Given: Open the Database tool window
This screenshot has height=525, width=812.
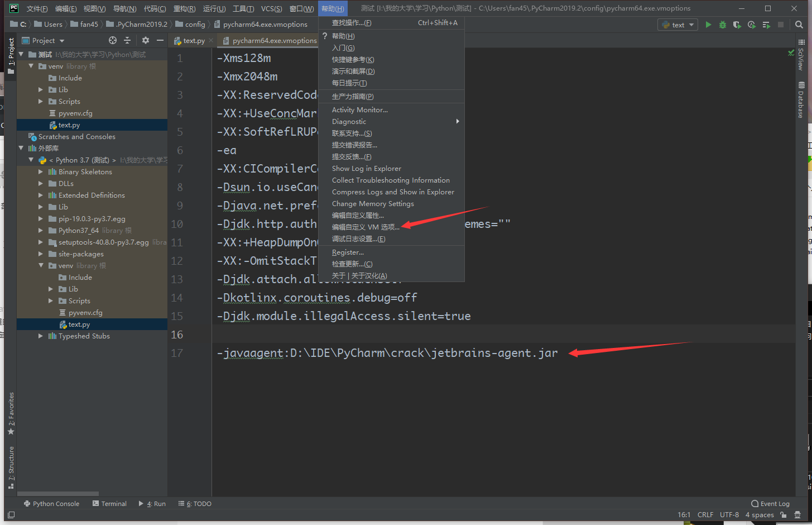Looking at the screenshot, I should tap(801, 100).
